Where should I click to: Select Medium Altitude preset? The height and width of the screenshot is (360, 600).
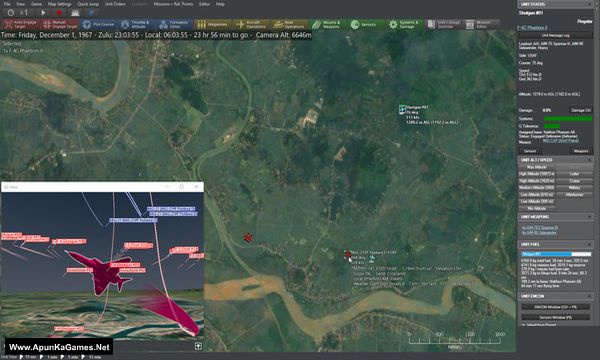pos(537,188)
